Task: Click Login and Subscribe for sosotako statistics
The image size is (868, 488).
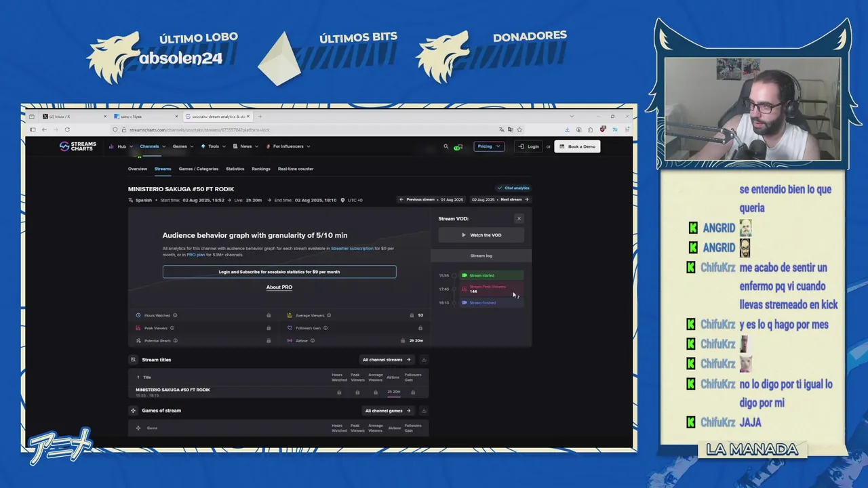Action: (x=279, y=272)
